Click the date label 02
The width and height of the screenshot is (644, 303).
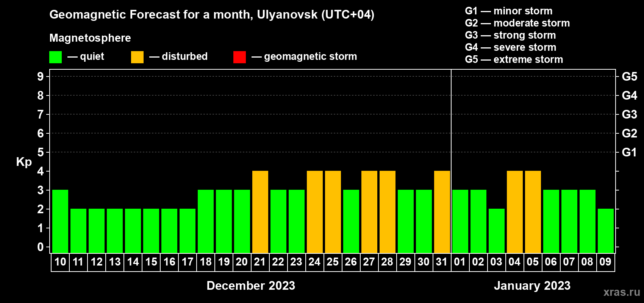478,262
